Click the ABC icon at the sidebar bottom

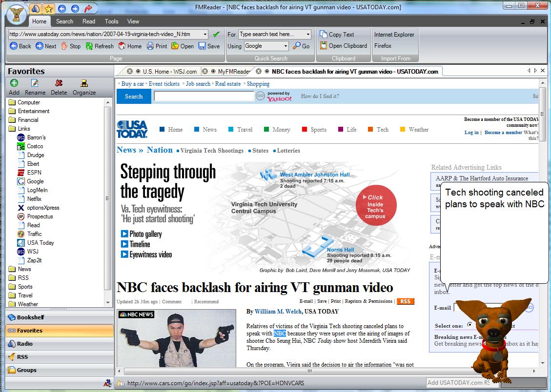(107, 383)
